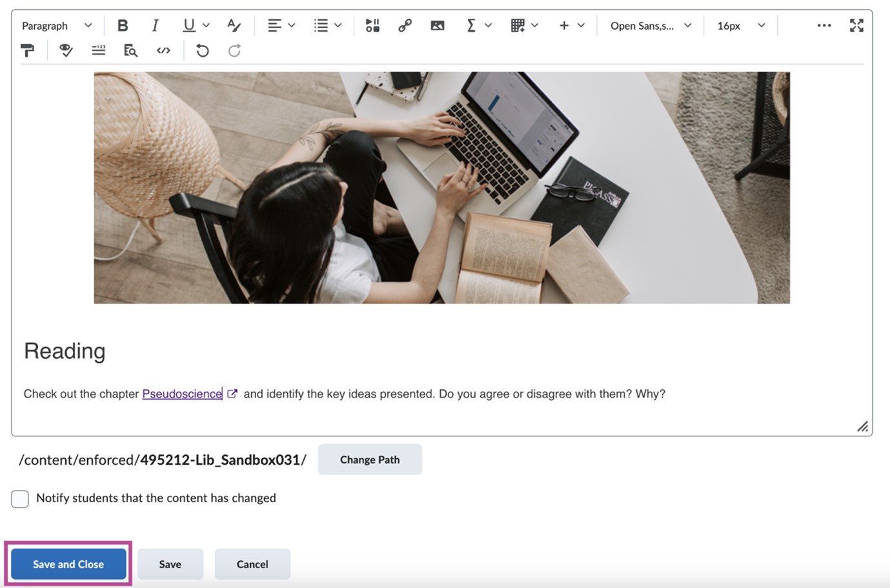
Task: Click the Save button
Action: 170,564
